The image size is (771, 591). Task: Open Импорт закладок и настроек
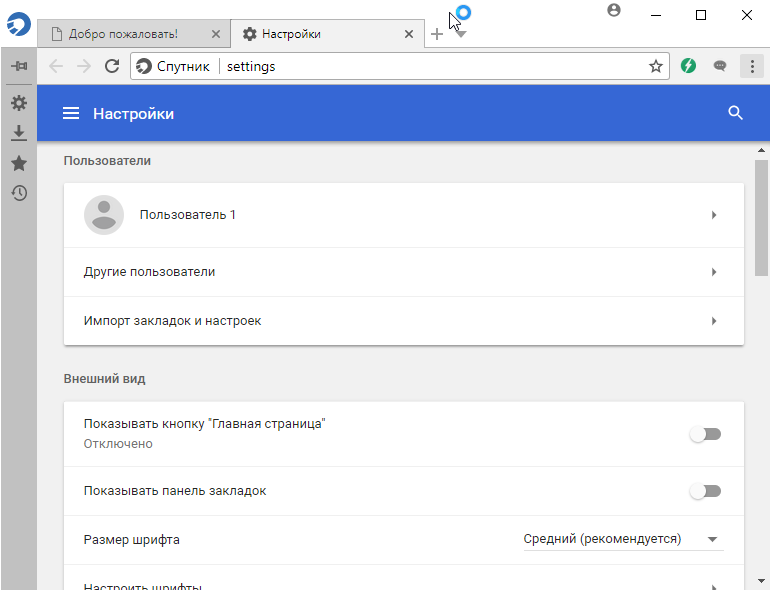pos(404,321)
